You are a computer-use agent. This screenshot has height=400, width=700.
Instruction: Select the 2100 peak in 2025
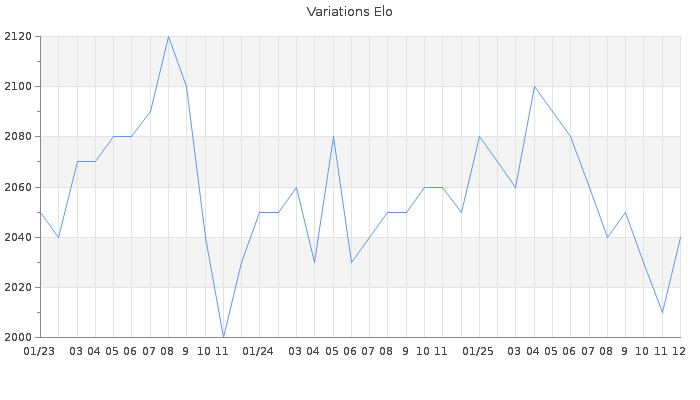[534, 87]
